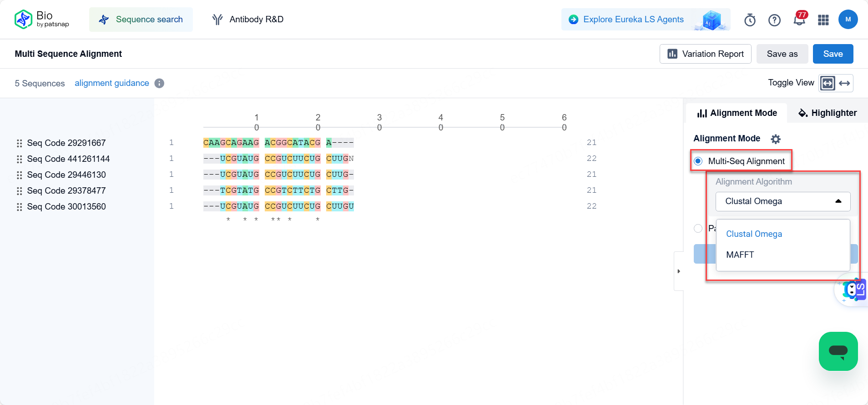Toggle to expanded single-line view
This screenshot has width=868, height=405.
(x=844, y=83)
